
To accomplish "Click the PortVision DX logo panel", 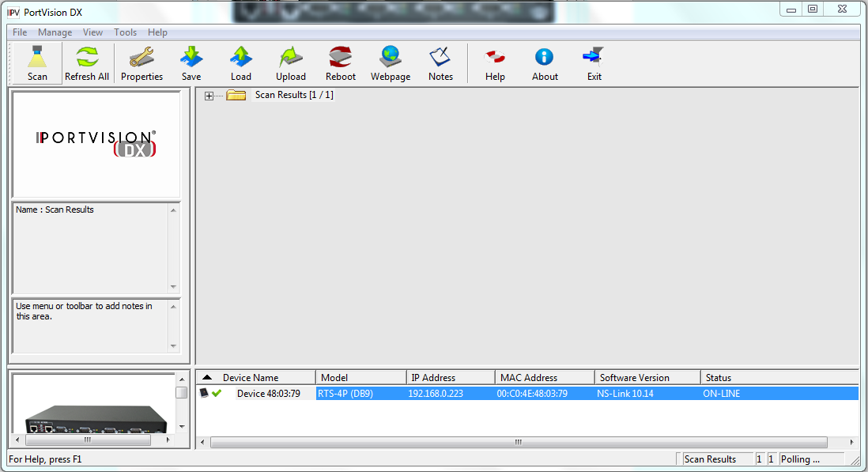I will click(x=96, y=145).
